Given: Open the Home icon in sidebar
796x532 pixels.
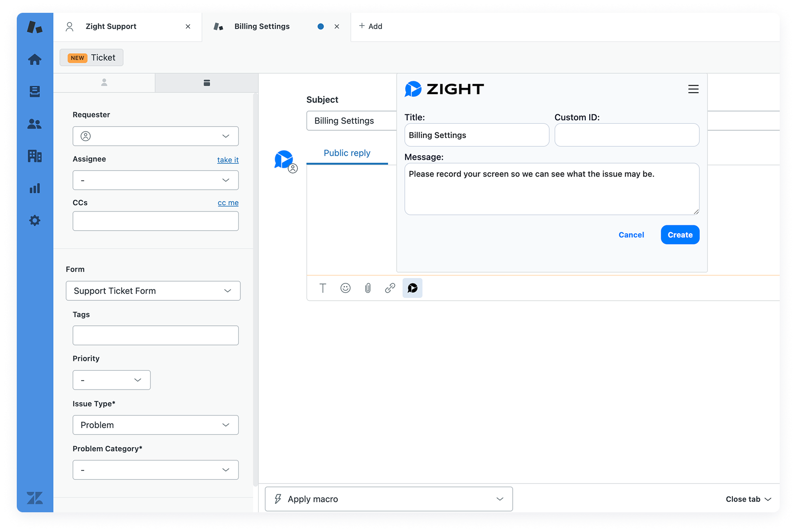Looking at the screenshot, I should coord(35,60).
